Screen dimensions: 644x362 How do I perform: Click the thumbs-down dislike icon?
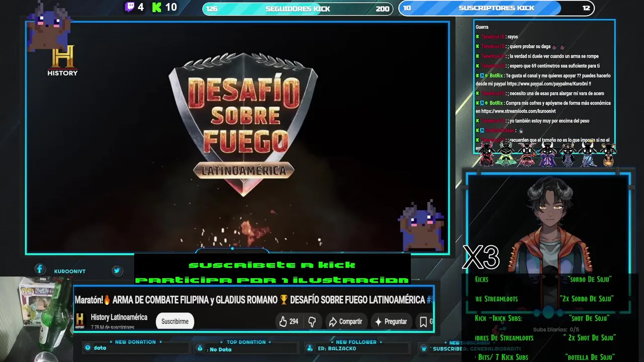tap(312, 322)
